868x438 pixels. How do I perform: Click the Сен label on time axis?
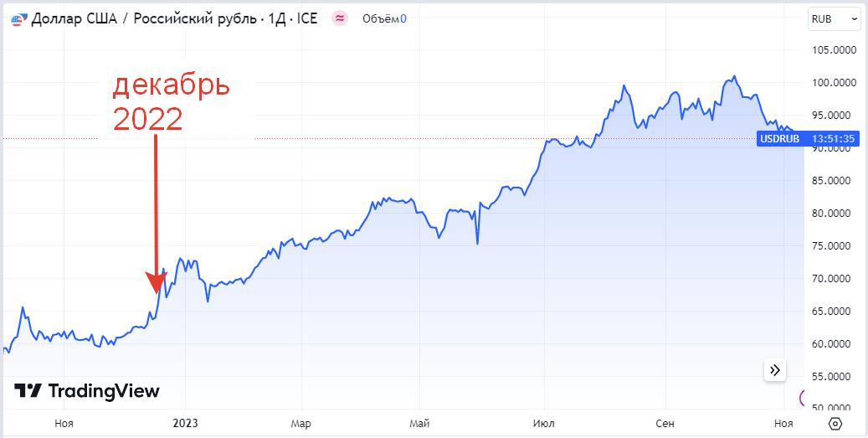[664, 424]
